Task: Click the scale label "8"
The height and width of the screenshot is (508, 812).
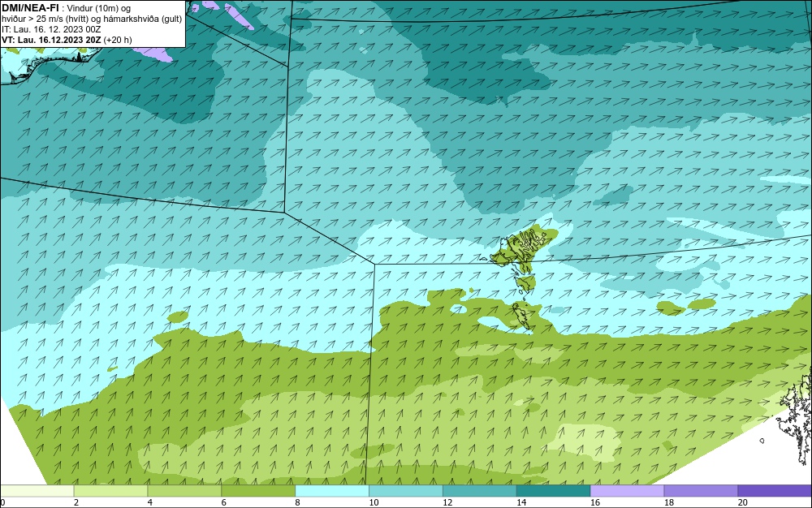Action: click(298, 502)
